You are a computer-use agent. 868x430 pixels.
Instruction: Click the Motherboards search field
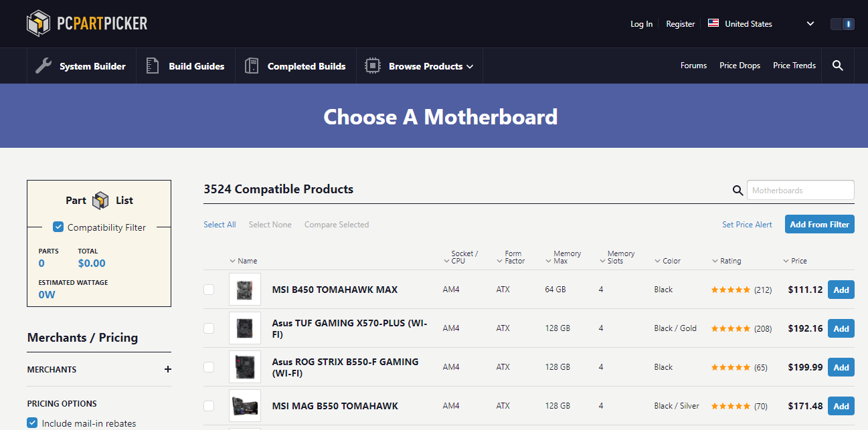pyautogui.click(x=800, y=190)
